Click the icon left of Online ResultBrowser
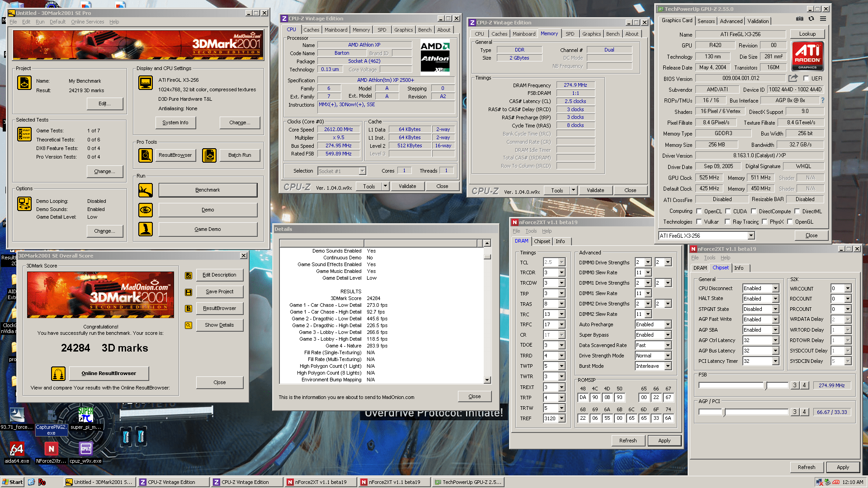This screenshot has width=868, height=488. tap(58, 374)
